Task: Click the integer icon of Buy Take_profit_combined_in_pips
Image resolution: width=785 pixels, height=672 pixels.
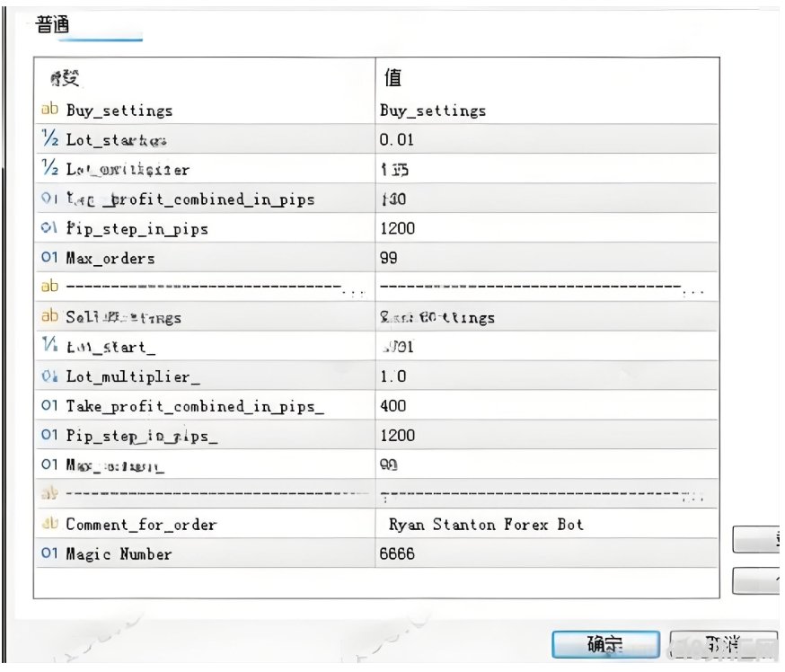Action: click(x=49, y=198)
